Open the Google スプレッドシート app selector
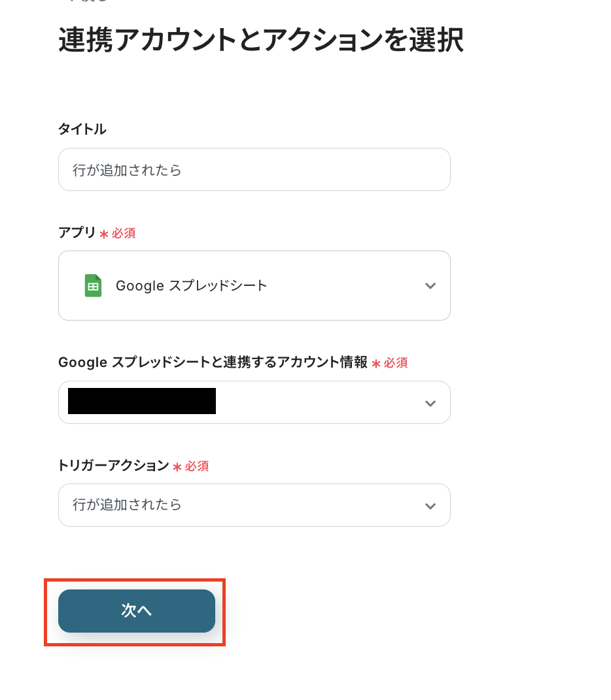Image resolution: width=611 pixels, height=700 pixels. (254, 286)
